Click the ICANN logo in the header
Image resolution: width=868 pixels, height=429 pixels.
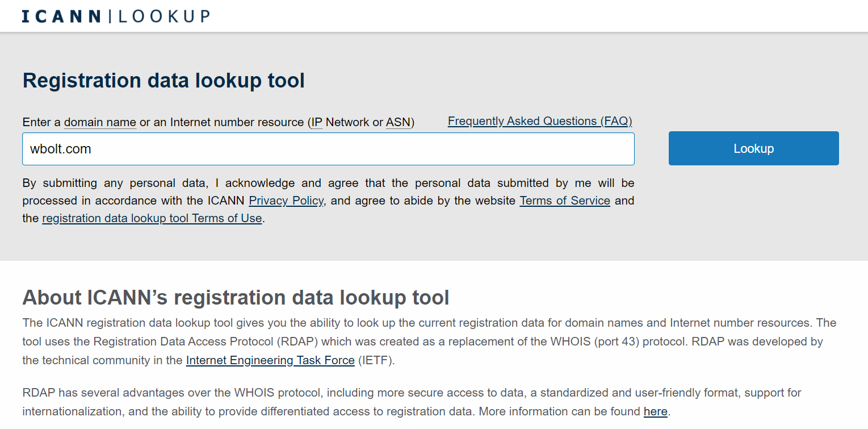[61, 16]
